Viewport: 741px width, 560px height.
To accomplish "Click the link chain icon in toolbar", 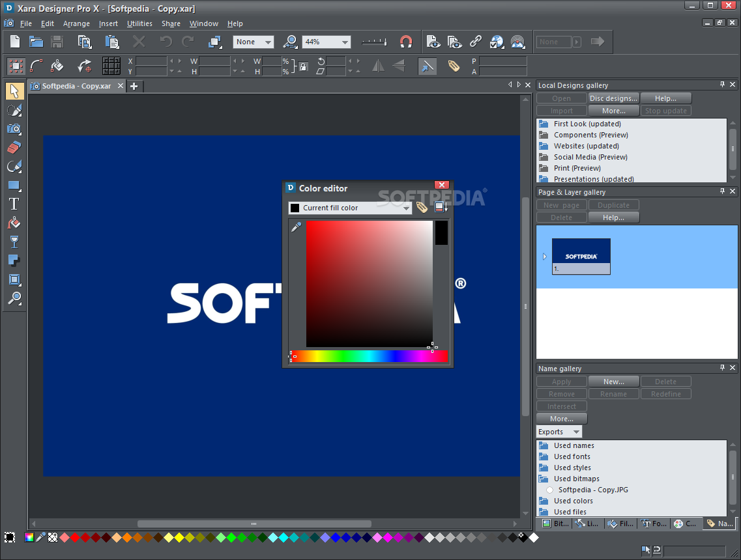I will point(475,42).
